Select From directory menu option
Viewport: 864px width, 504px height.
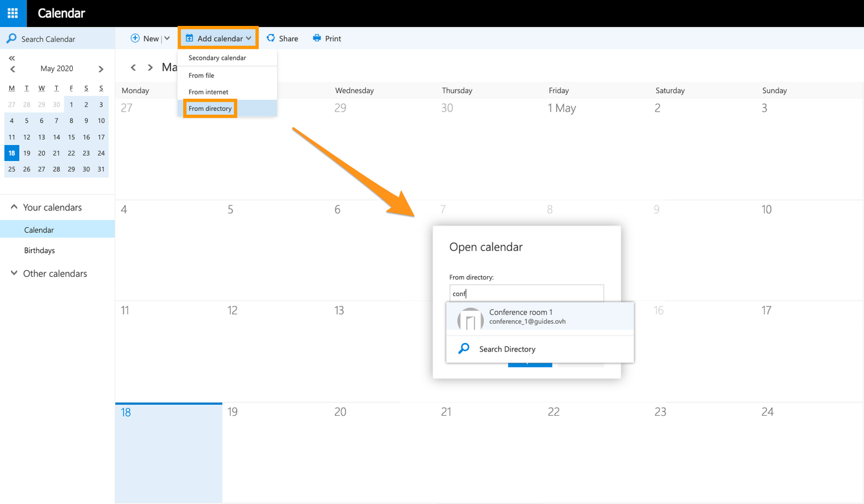210,109
